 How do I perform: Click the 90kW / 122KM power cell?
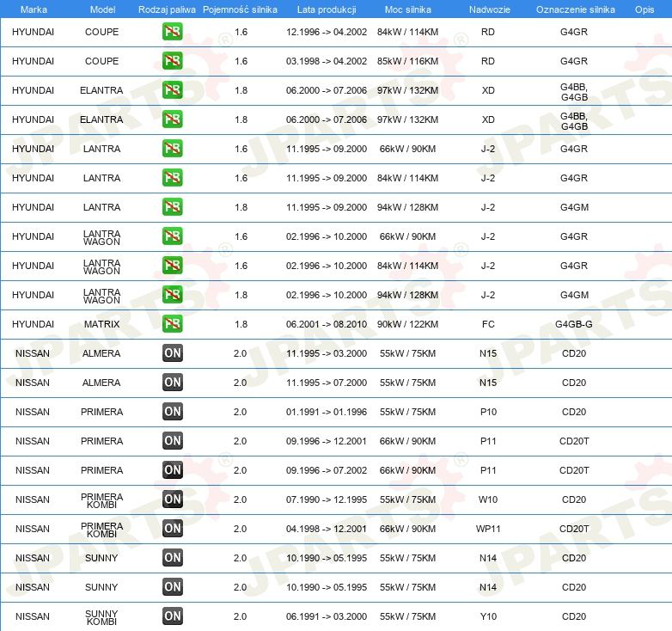coord(407,324)
